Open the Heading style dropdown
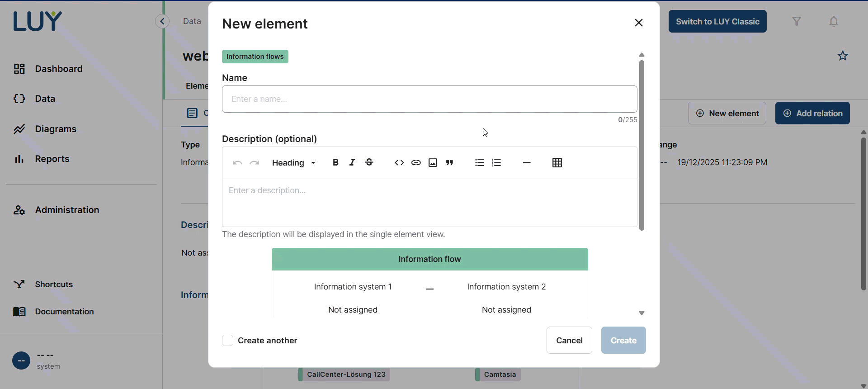The height and width of the screenshot is (389, 868). coord(294,163)
